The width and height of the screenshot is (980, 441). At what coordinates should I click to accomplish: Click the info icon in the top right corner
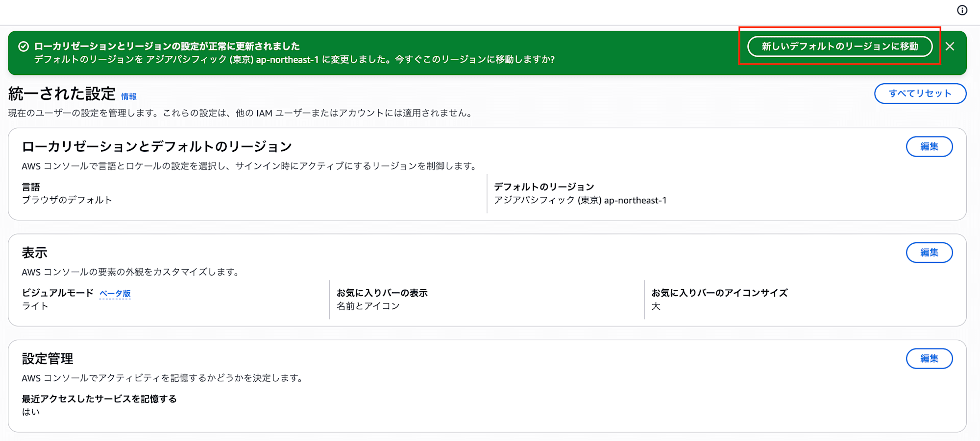click(963, 11)
